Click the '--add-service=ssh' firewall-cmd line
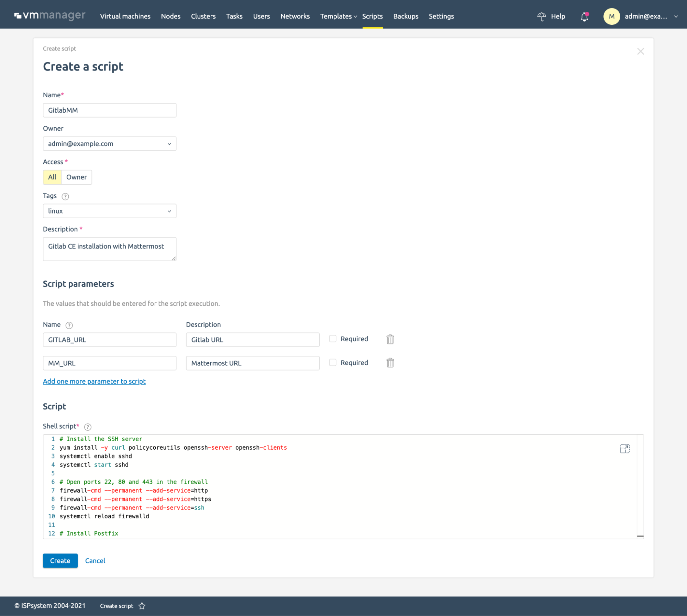 click(132, 508)
